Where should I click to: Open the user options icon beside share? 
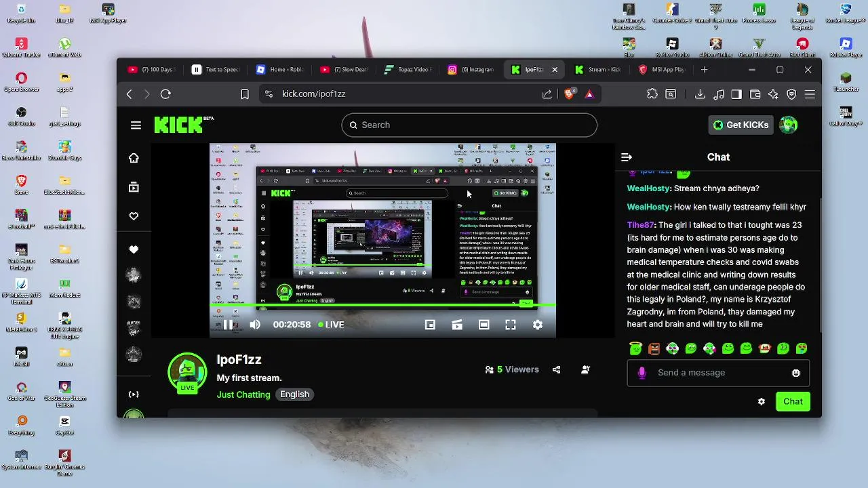(x=585, y=369)
